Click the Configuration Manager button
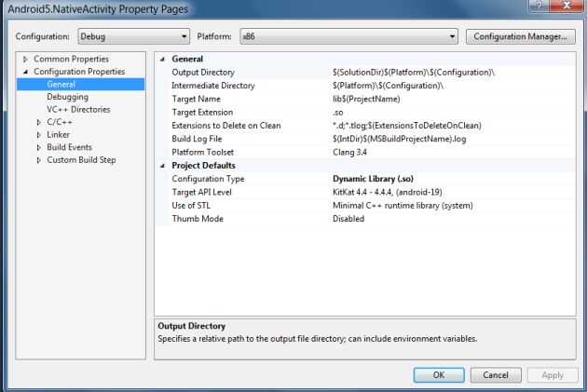 (x=520, y=36)
